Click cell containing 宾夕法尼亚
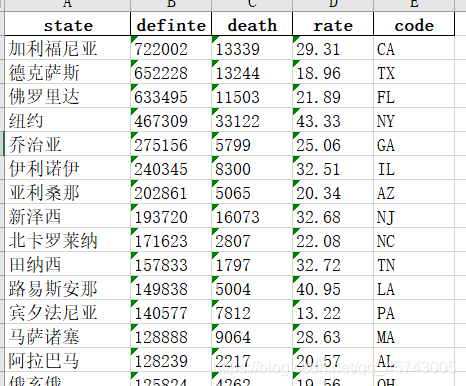The height and width of the screenshot is (386, 466). pyautogui.click(x=68, y=312)
